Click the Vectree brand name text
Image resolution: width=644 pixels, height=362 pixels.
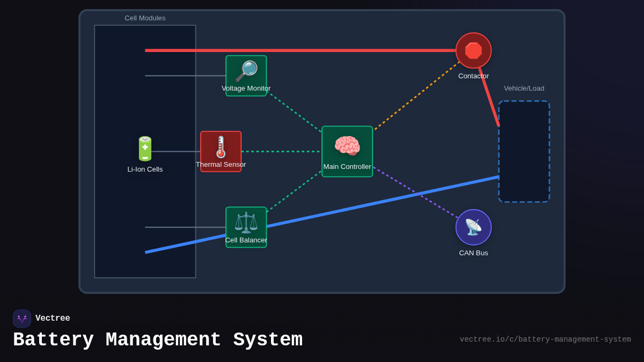pos(53,319)
